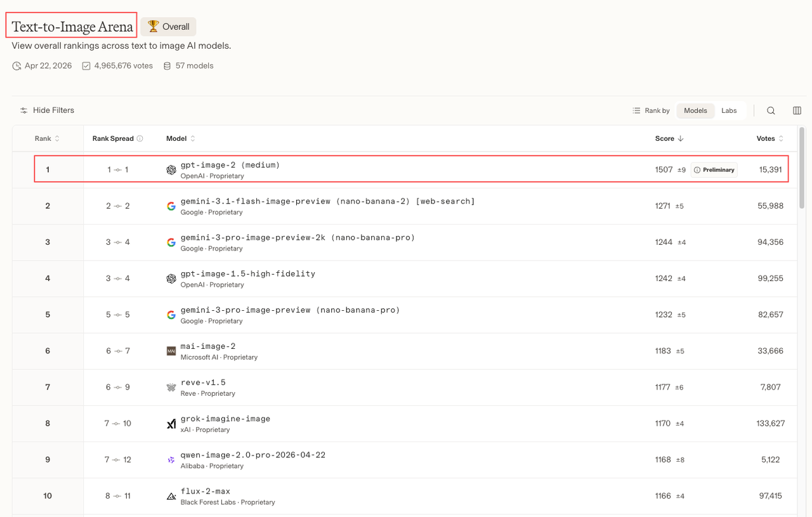Click the Preliminary info badge

pos(714,170)
